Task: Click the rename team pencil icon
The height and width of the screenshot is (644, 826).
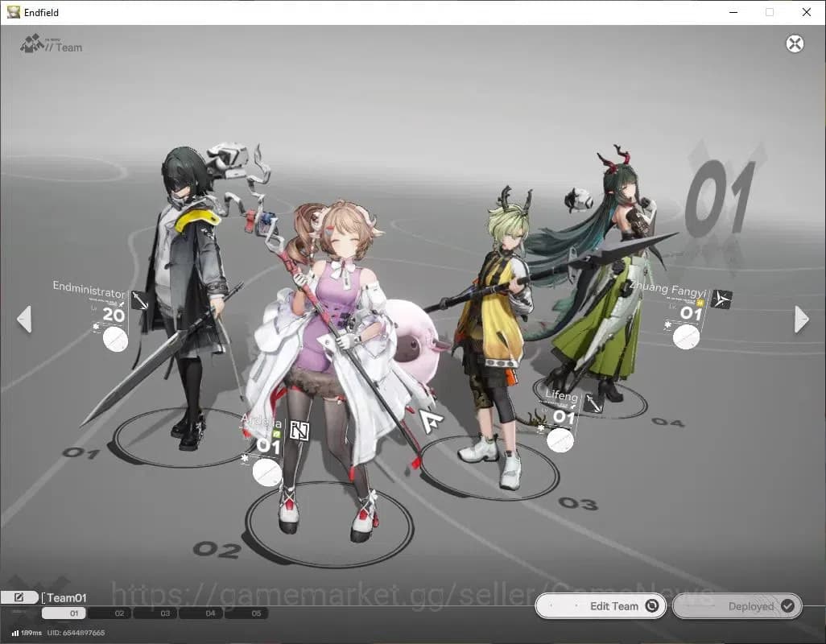Action: click(x=19, y=597)
